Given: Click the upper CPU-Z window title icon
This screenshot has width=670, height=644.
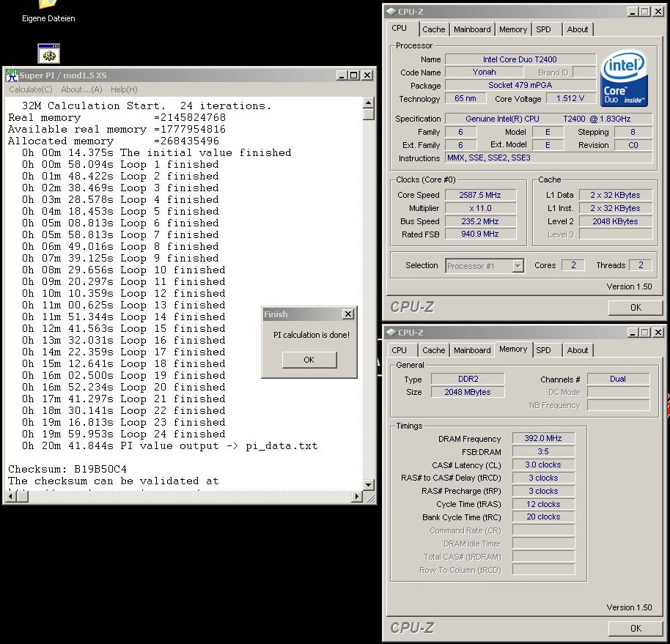Looking at the screenshot, I should tap(391, 12).
